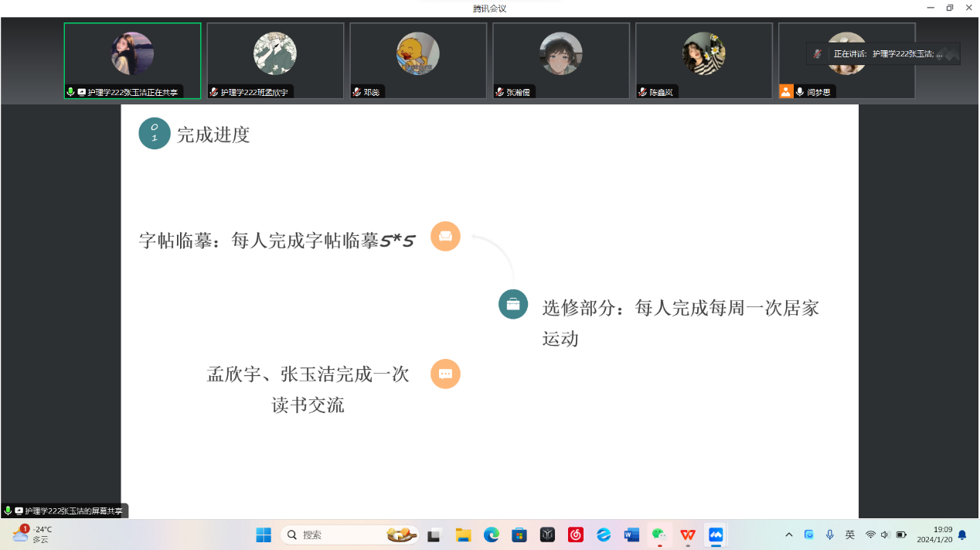Open the WPS Office taskbar icon
Viewport: 980px width, 550px height.
pos(687,535)
